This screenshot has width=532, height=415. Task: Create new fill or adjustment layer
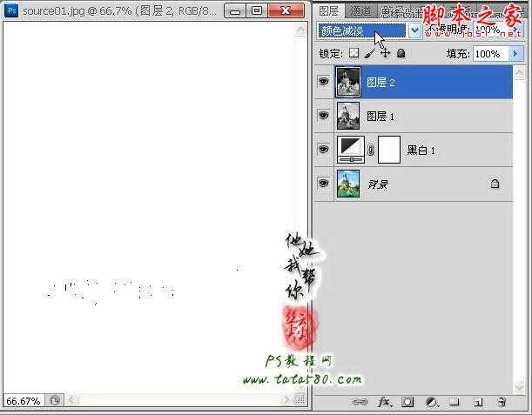(x=431, y=402)
